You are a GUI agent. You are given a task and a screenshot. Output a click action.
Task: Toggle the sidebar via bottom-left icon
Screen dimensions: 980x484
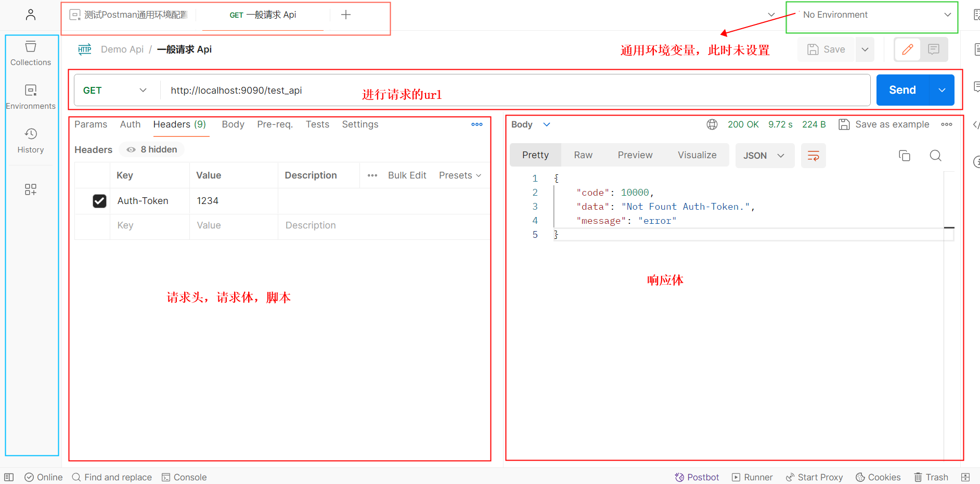[x=9, y=477]
